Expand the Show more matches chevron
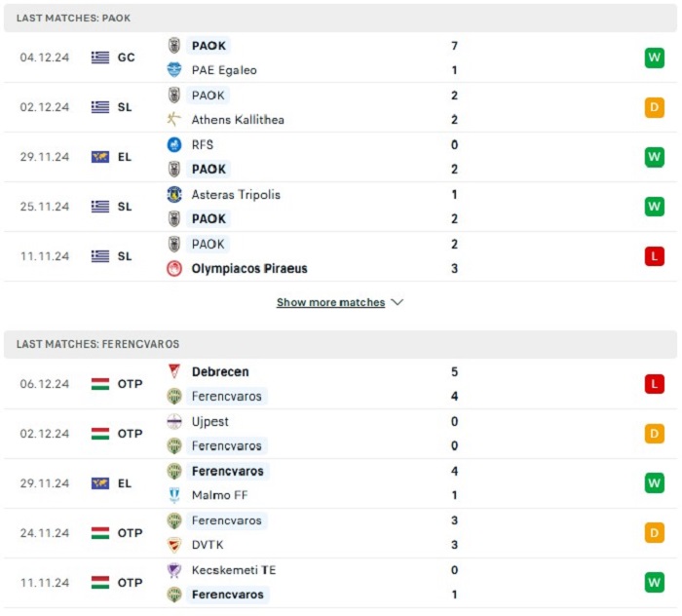682x616 pixels. 397,303
